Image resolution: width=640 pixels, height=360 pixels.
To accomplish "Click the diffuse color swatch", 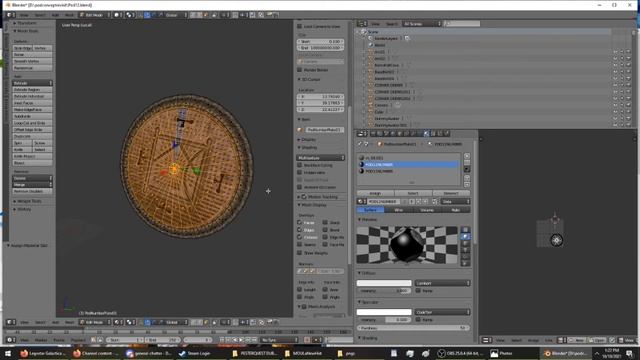I will point(384,283).
